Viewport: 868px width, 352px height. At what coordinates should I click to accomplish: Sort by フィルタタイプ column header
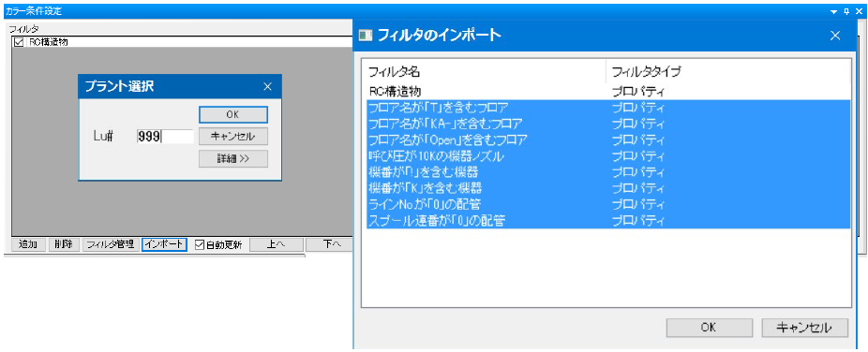(x=728, y=71)
